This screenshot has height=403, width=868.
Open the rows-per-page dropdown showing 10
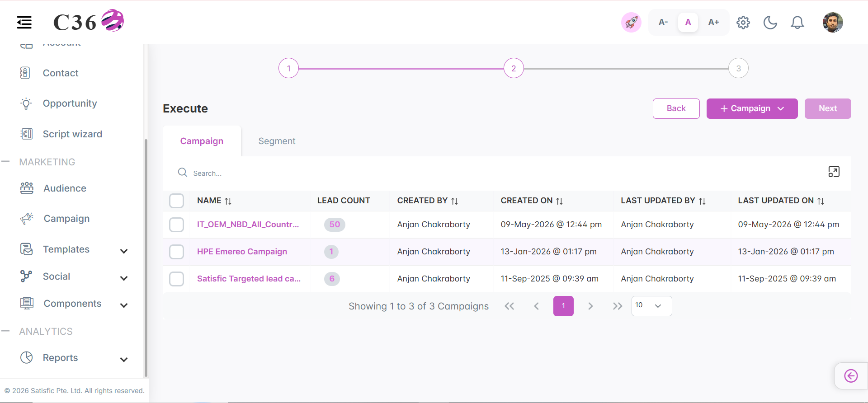click(651, 306)
